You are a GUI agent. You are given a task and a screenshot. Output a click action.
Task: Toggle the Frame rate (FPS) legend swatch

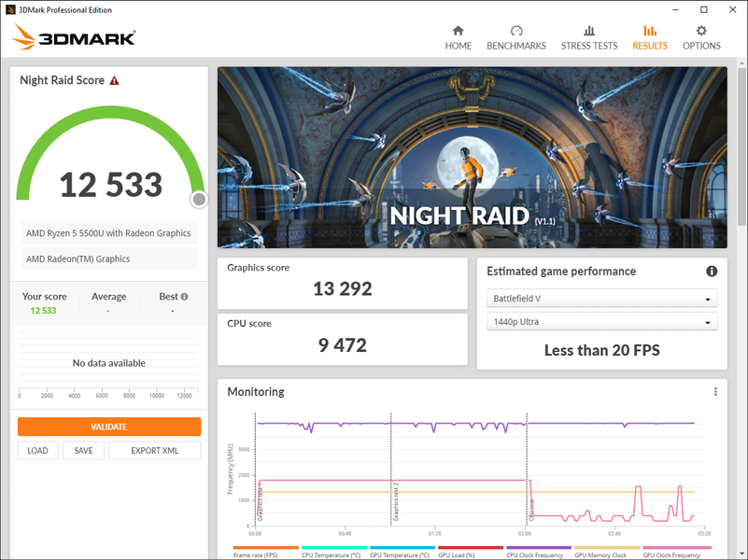coord(266,548)
